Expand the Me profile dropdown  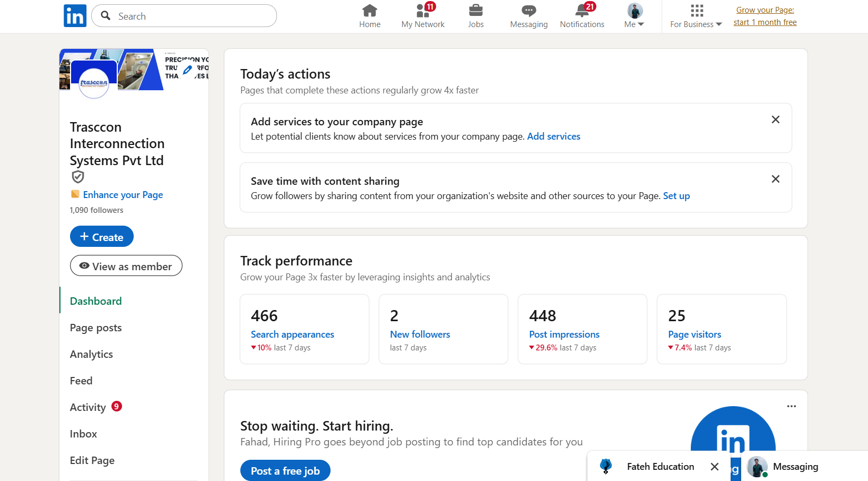(x=635, y=16)
